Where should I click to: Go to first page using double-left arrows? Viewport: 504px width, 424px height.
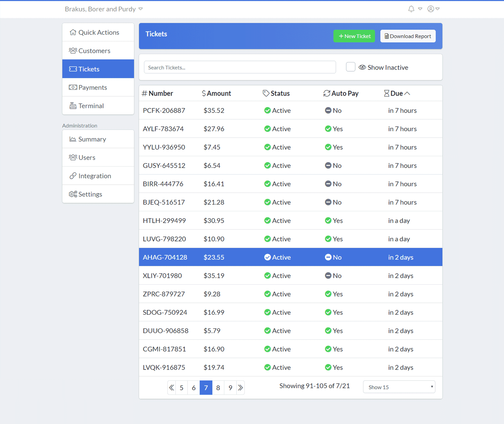tap(172, 387)
